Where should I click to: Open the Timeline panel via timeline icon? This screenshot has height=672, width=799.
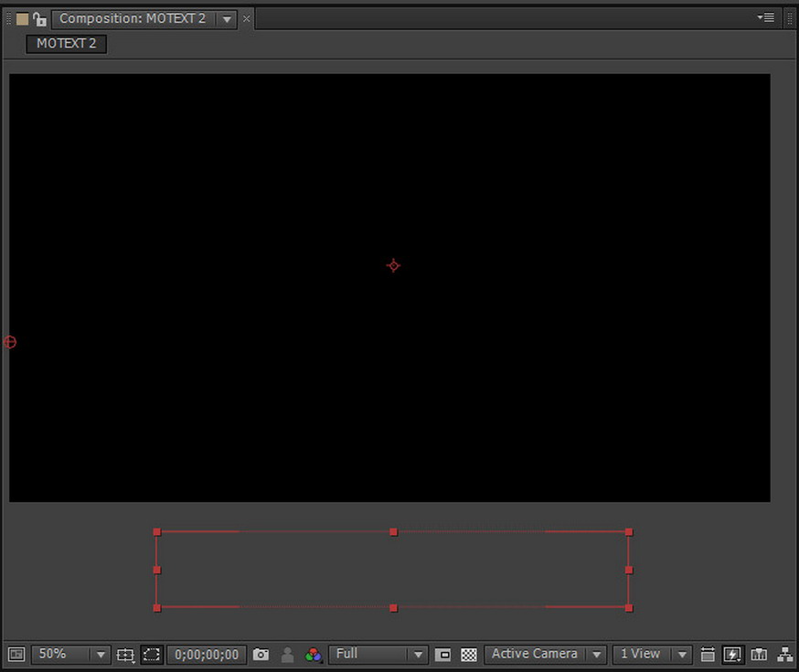(x=708, y=655)
